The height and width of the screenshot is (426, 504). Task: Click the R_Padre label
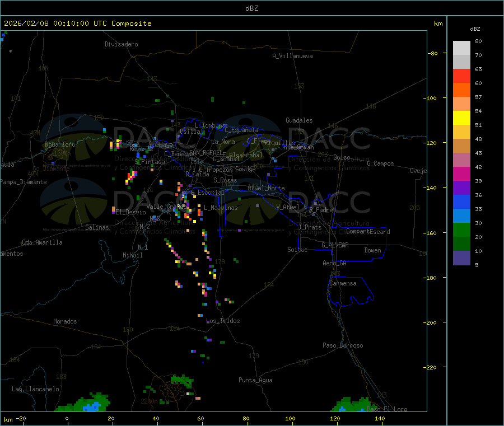[x=321, y=210]
